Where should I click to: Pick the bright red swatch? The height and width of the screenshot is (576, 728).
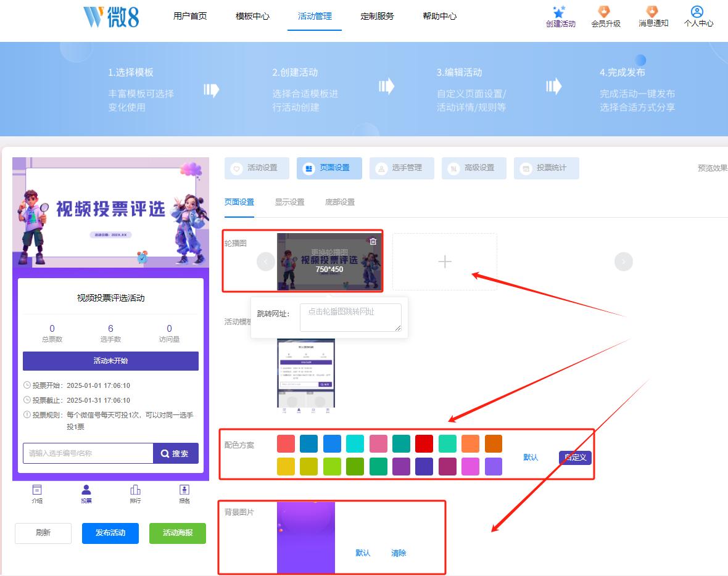pos(424,444)
